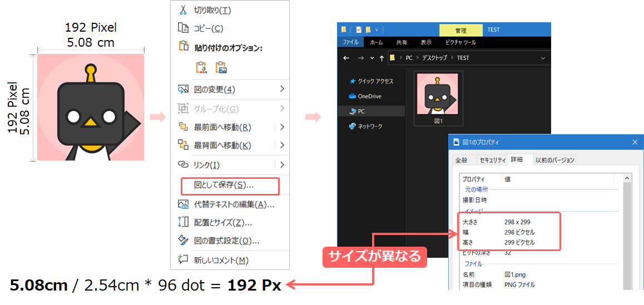Click the folder icon in Explorer title bar
644x305 pixels.
pos(344,29)
